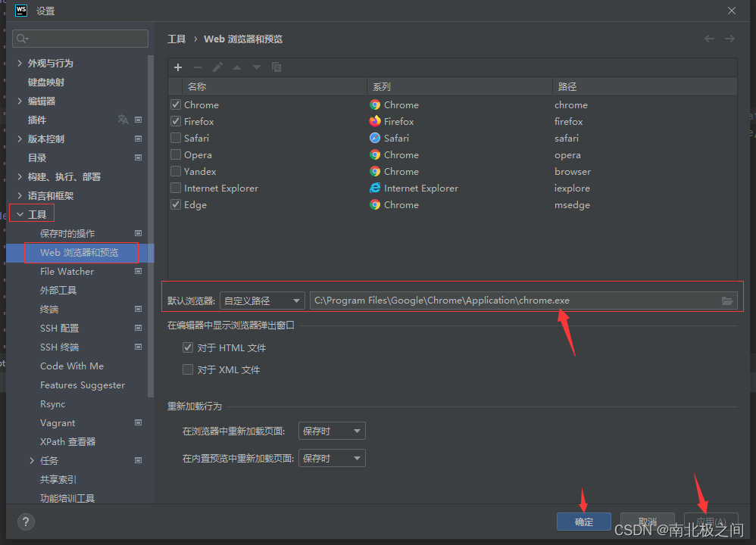
Task: Click 工具 breadcrumb link
Action: (177, 39)
